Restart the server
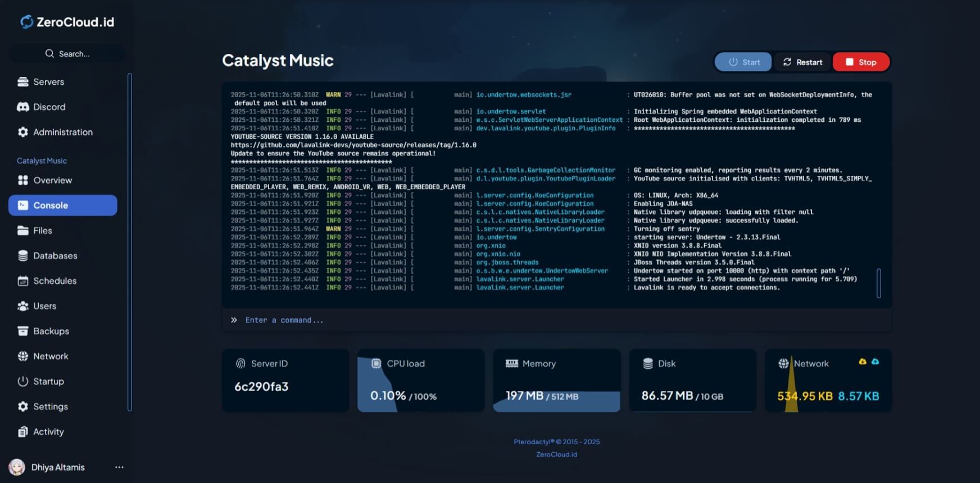 pyautogui.click(x=802, y=62)
